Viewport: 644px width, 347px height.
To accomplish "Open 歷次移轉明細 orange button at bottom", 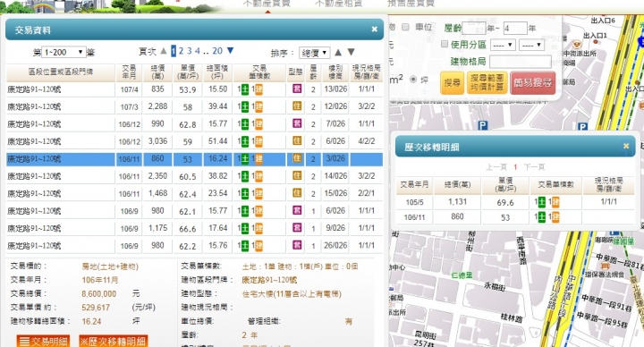I will [113, 342].
